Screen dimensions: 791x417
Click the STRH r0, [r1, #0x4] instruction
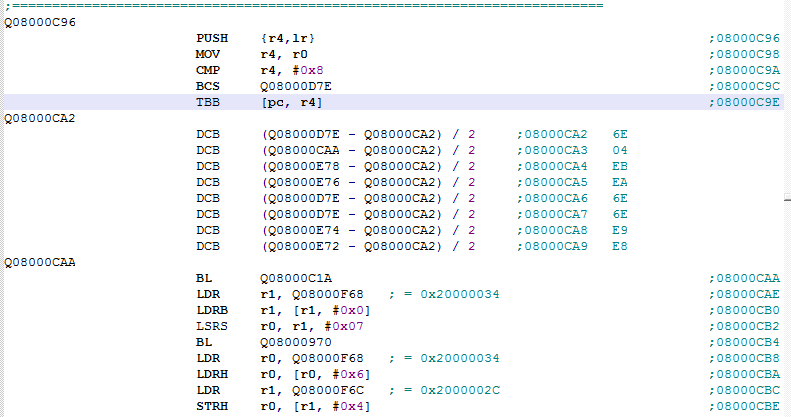pos(272,406)
